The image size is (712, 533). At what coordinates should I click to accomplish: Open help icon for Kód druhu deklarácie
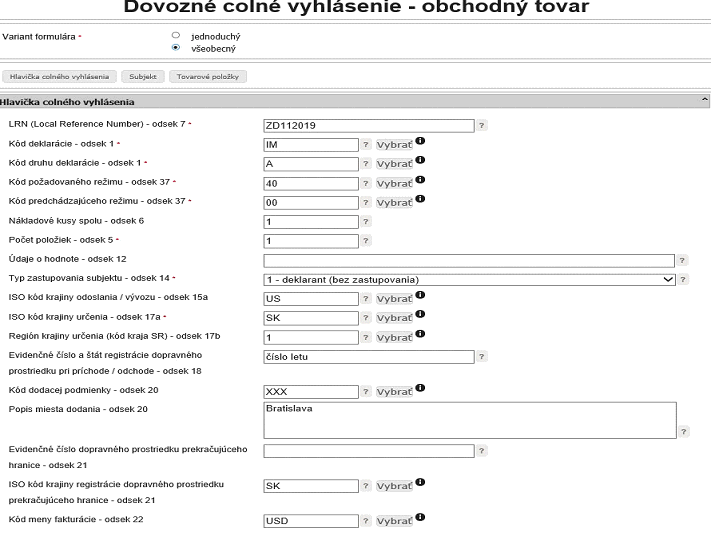tap(366, 163)
